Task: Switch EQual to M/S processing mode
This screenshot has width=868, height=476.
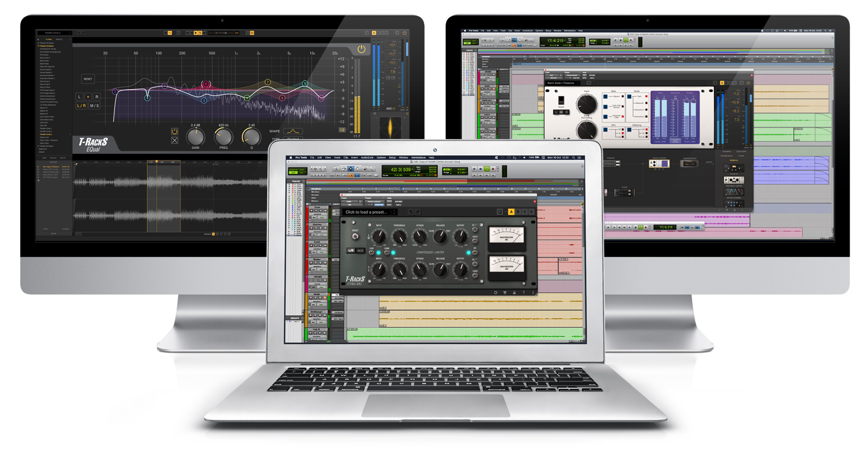Action: coord(94,106)
